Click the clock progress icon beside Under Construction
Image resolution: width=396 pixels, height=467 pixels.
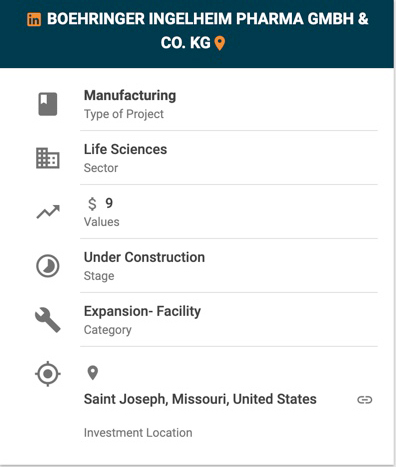pos(48,266)
